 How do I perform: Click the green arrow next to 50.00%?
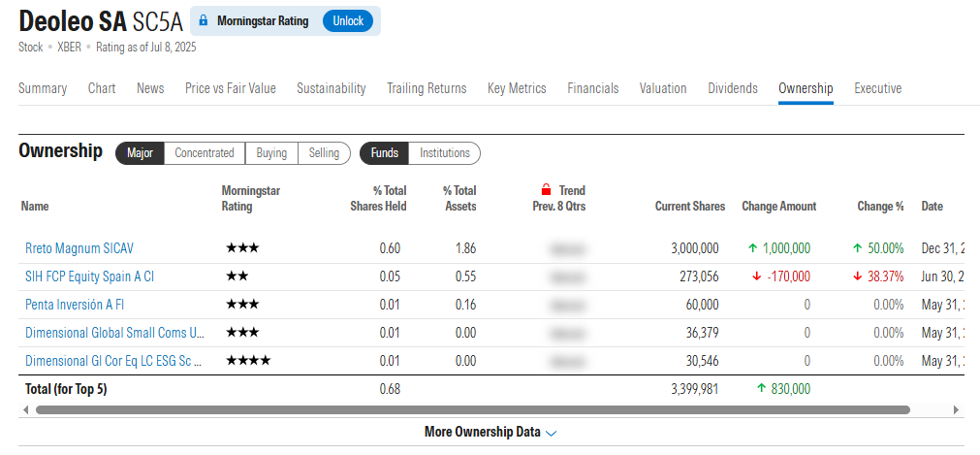(x=858, y=248)
